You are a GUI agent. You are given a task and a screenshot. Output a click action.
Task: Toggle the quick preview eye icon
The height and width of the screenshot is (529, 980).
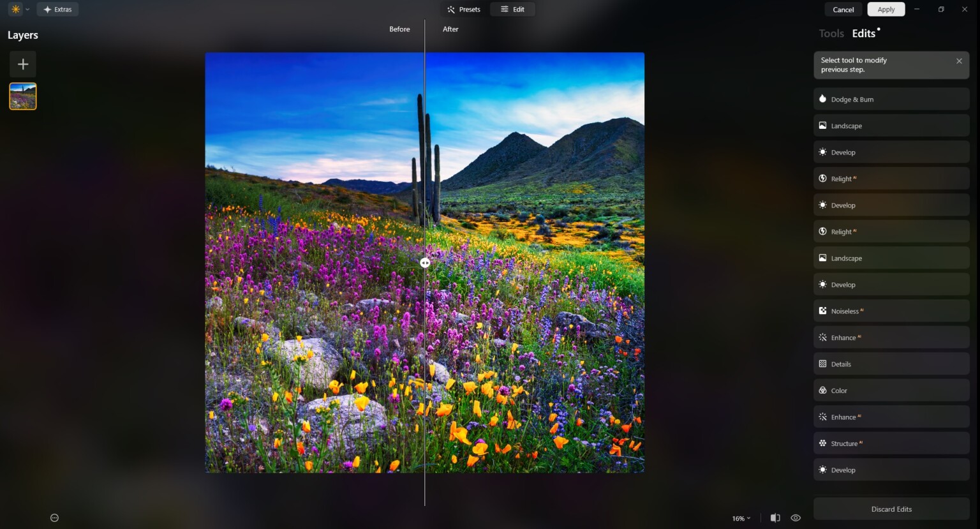click(795, 518)
